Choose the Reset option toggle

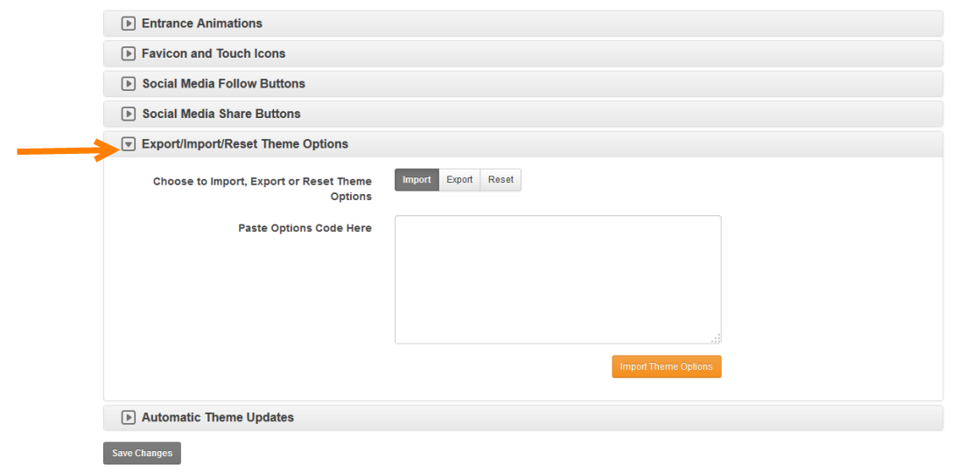pyautogui.click(x=500, y=180)
